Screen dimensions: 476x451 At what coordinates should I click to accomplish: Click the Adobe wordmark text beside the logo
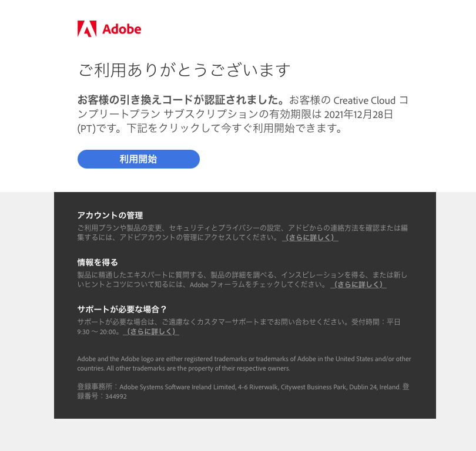click(122, 29)
